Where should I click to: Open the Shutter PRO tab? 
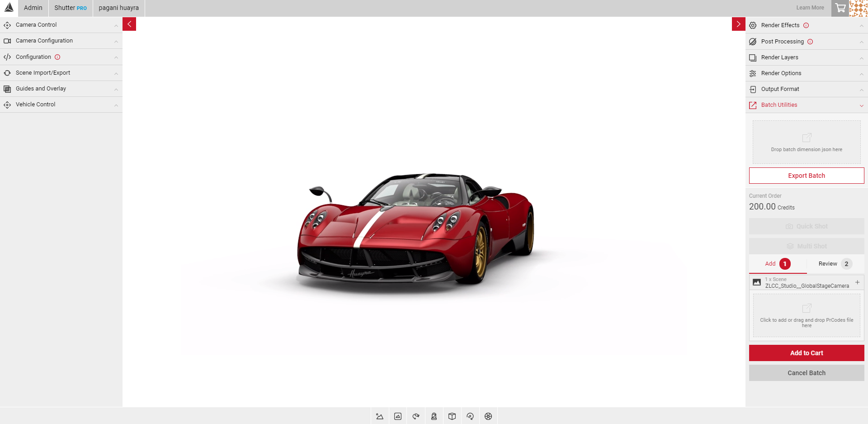(x=71, y=8)
